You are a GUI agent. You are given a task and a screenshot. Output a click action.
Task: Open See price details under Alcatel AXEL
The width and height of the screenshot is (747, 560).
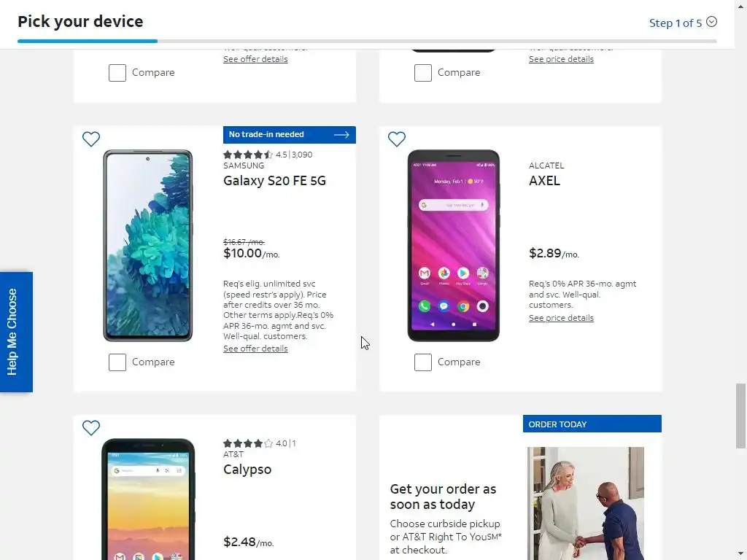(561, 318)
